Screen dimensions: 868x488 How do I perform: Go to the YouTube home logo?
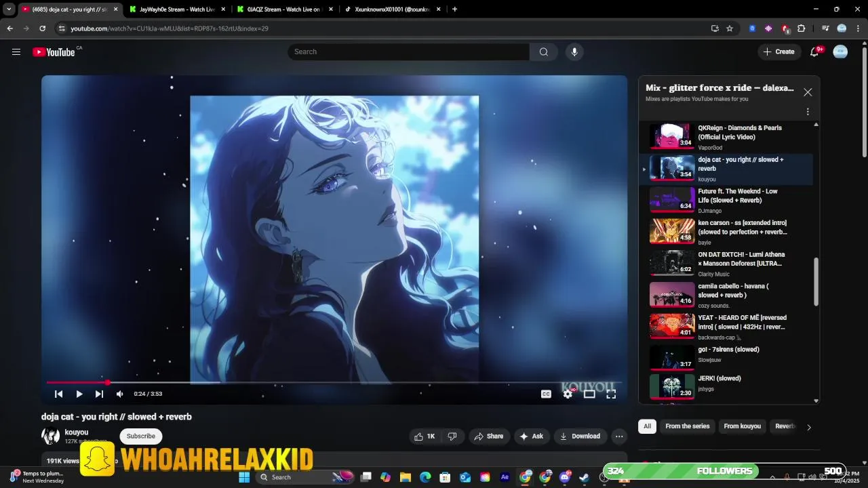[54, 52]
